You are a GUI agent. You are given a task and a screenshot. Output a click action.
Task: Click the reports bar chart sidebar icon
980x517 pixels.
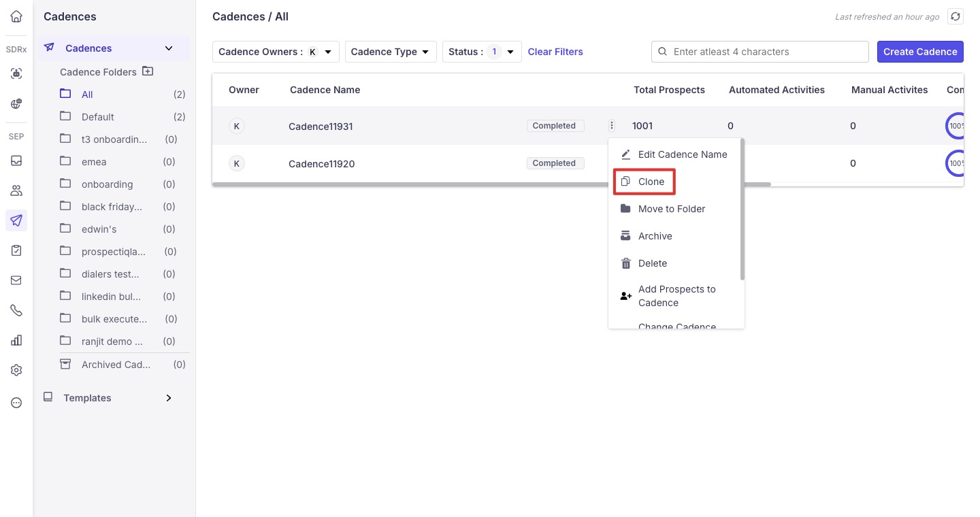tap(16, 340)
